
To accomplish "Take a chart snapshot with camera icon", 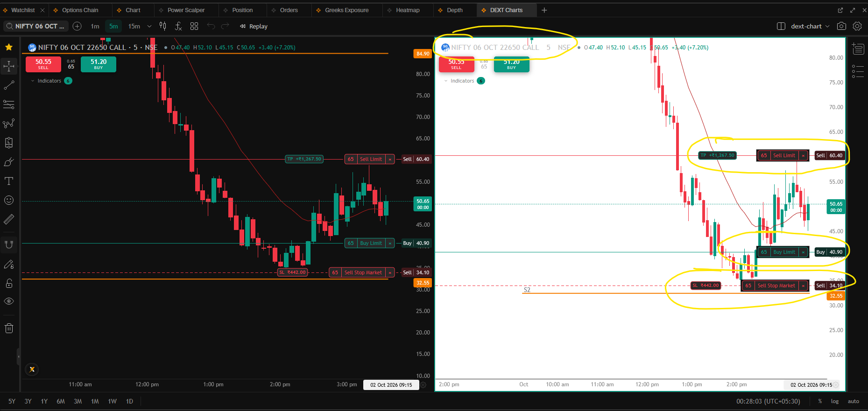I will pos(841,26).
